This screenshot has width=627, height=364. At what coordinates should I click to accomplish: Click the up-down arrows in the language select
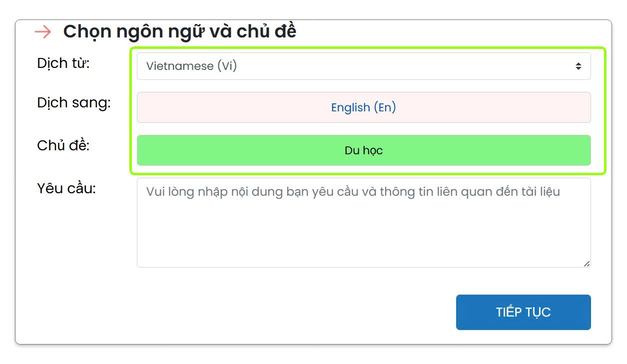578,66
